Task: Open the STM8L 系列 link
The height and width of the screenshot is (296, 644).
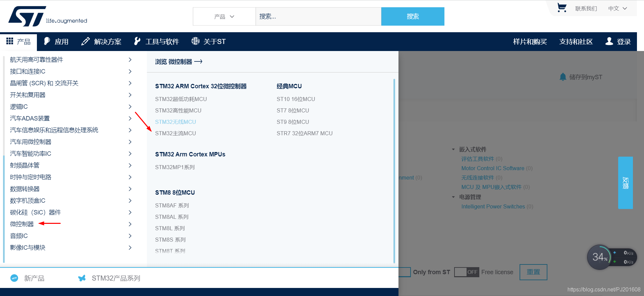Action: pyautogui.click(x=170, y=228)
